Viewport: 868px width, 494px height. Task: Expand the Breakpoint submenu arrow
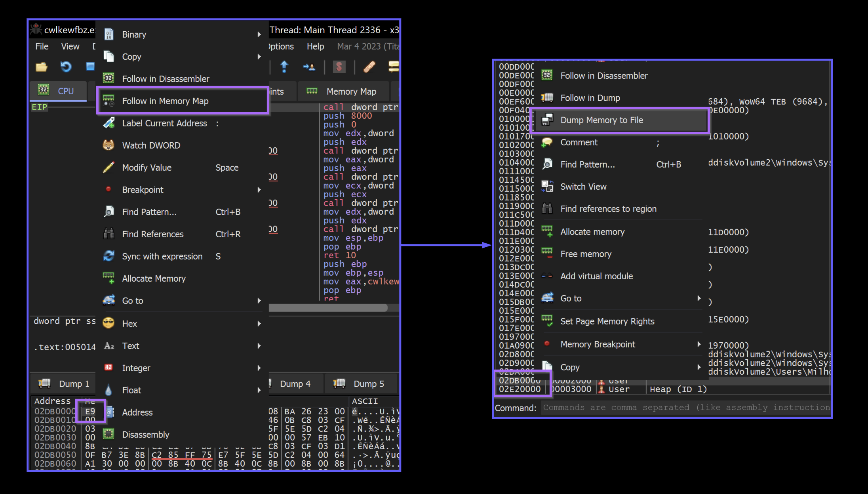[x=259, y=190]
